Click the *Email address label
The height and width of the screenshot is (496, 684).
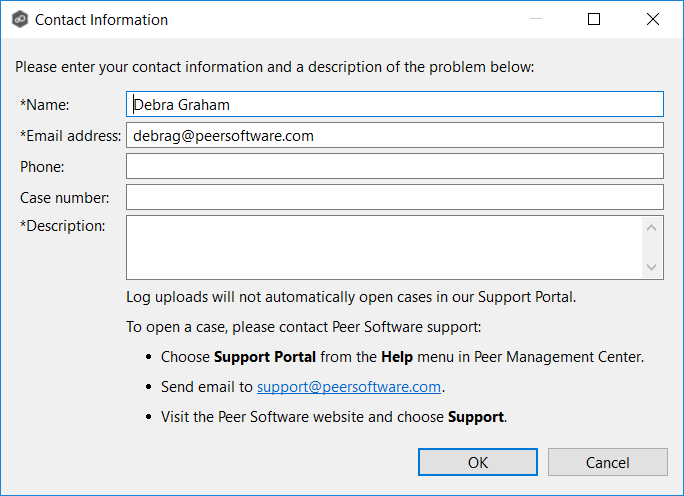tap(70, 136)
